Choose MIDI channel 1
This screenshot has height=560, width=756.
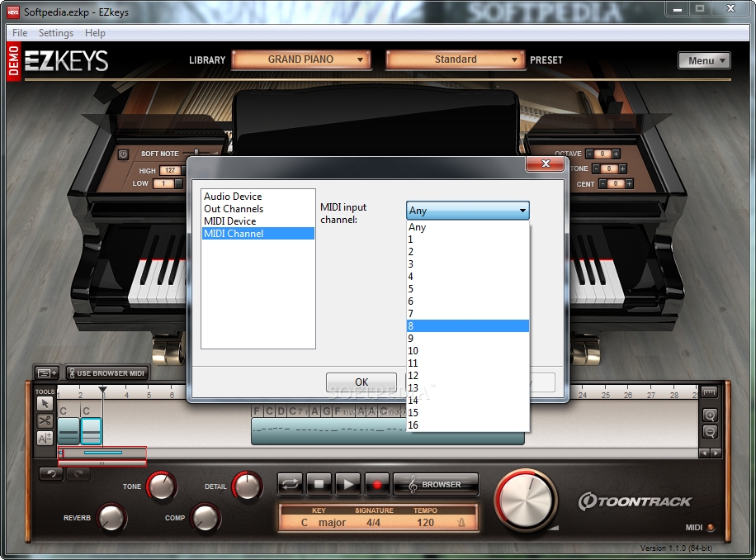[x=468, y=240]
